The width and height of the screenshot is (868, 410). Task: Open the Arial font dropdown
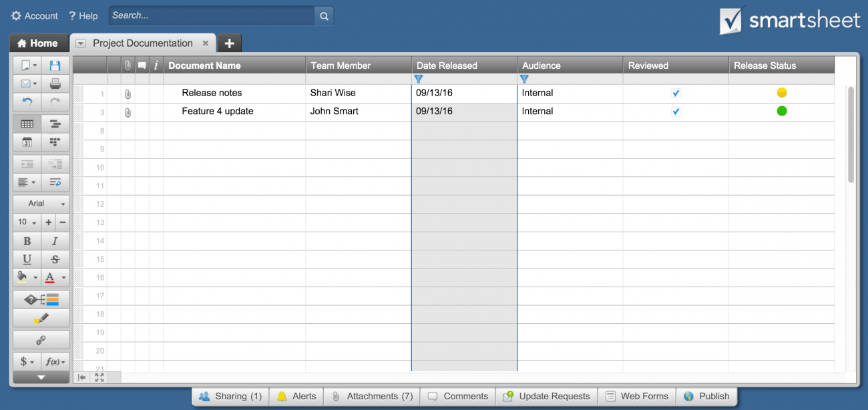(x=40, y=203)
